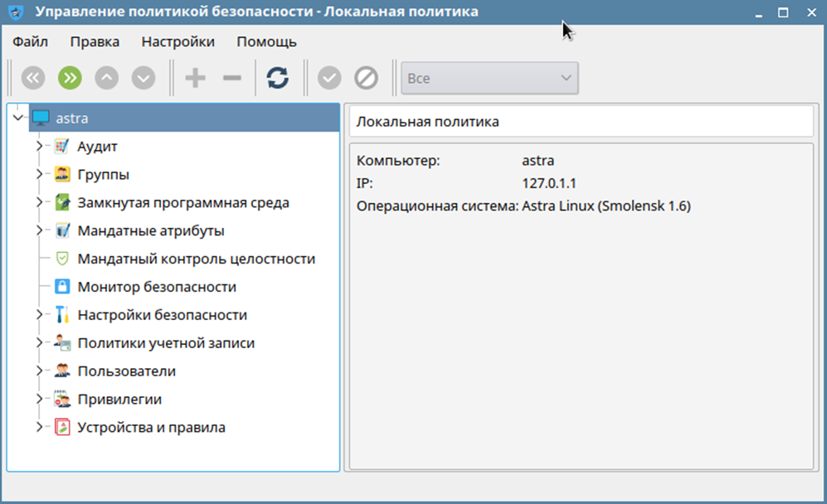
Task: Click the move down arrow icon
Action: [x=144, y=78]
